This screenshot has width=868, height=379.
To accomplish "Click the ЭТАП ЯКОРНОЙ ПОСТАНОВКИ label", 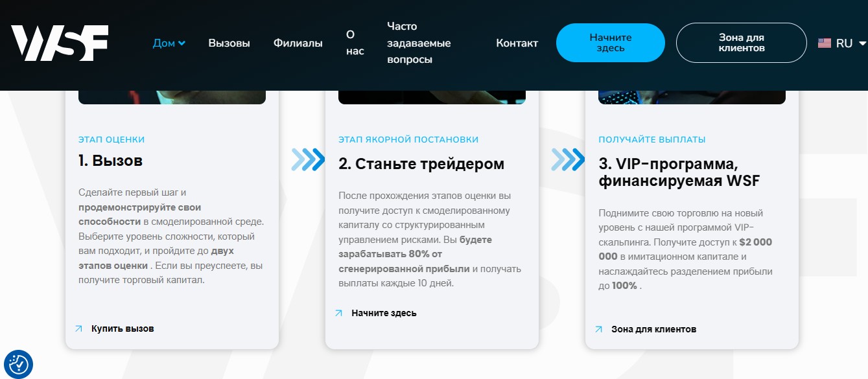I will [408, 139].
